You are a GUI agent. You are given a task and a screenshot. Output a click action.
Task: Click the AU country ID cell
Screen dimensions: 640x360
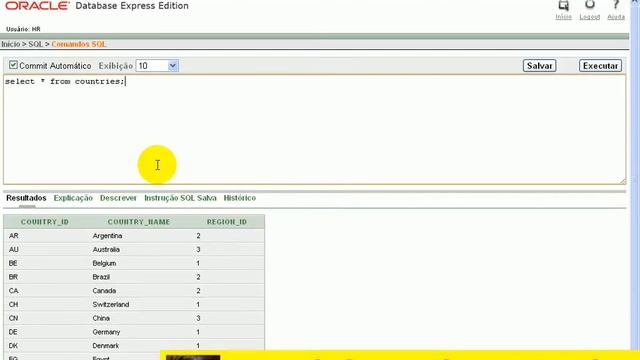pos(13,249)
